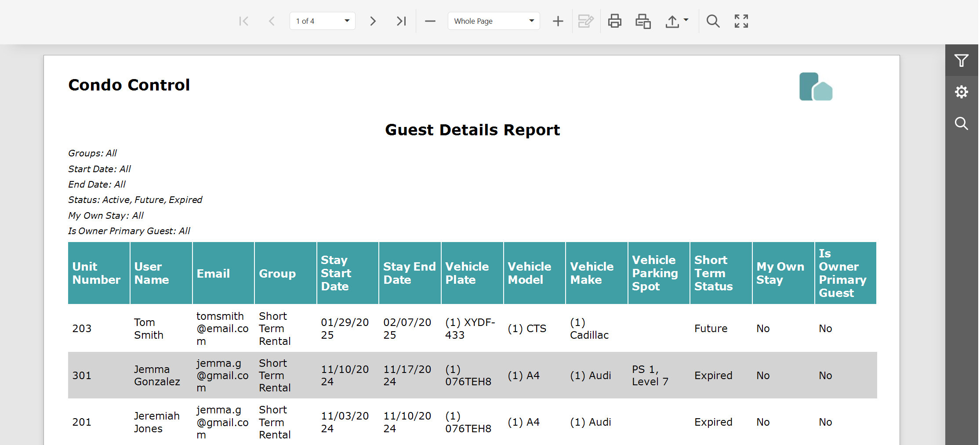The image size is (980, 445).
Task: Go to the first page
Action: [x=244, y=21]
